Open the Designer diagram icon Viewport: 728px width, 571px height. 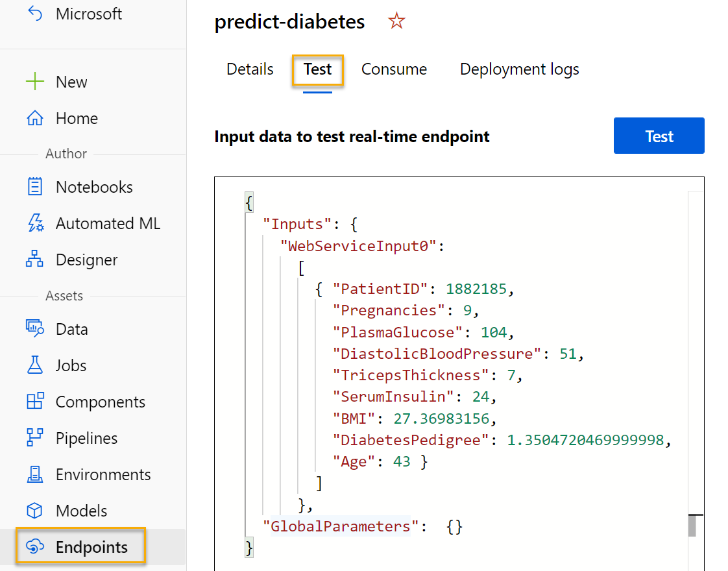point(34,260)
